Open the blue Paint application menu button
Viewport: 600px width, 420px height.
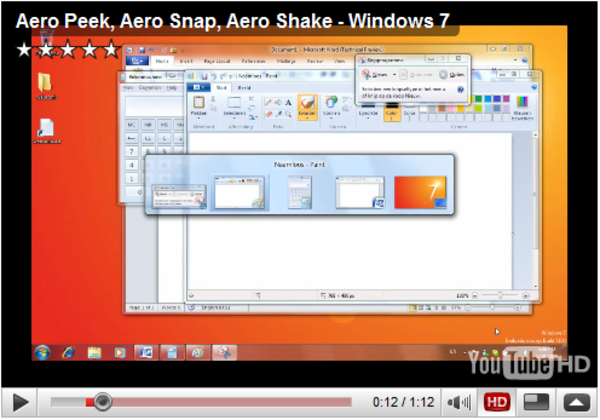click(198, 88)
